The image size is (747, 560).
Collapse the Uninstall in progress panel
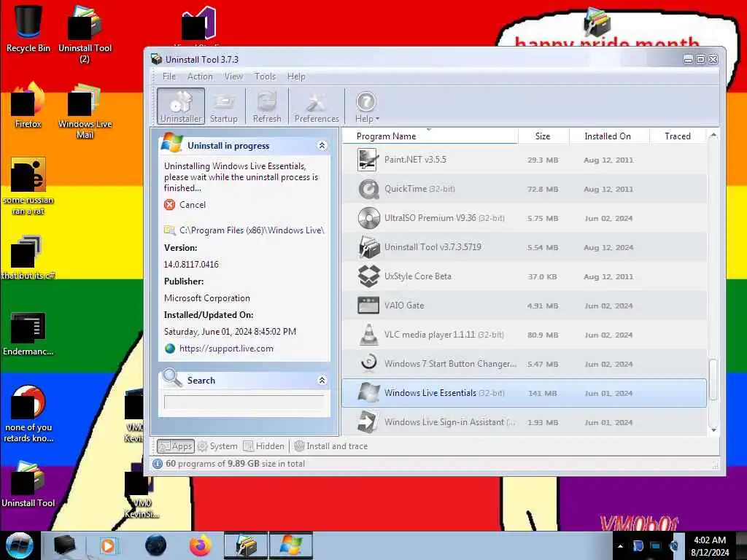coord(322,146)
